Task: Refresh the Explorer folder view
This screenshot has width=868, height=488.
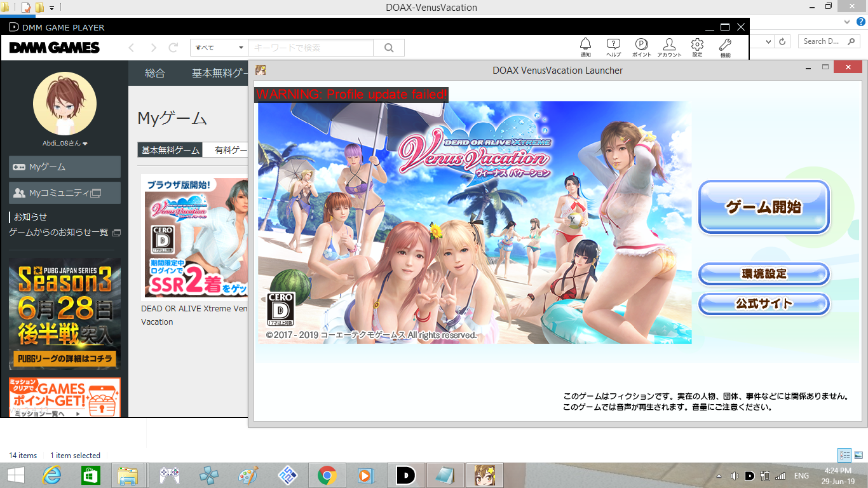Action: coord(783,41)
